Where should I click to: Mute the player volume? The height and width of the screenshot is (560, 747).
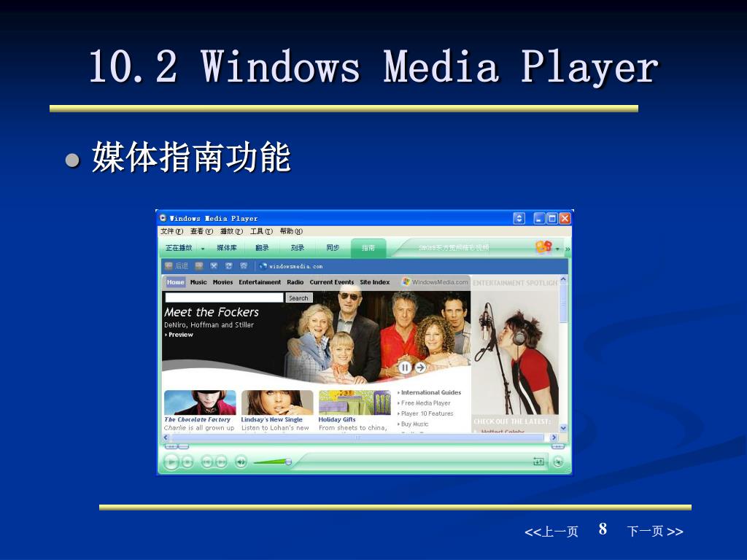point(241,462)
